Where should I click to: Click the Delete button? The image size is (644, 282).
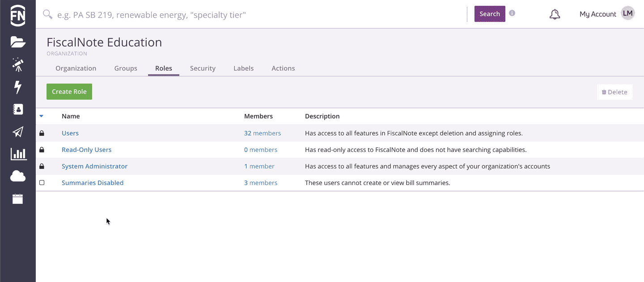pos(614,92)
